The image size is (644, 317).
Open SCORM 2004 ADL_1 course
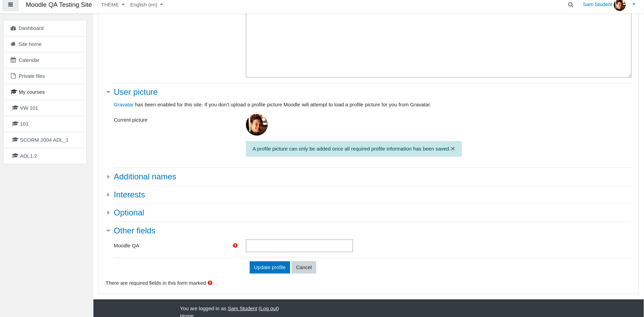(x=45, y=140)
